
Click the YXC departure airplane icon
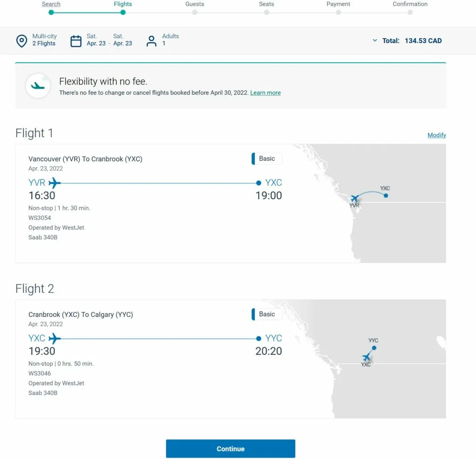tap(54, 338)
